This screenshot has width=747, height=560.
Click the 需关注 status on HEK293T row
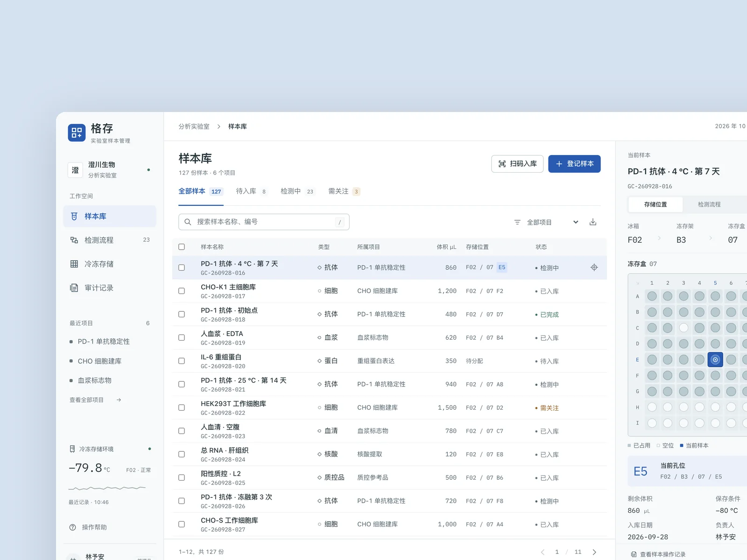[547, 408]
